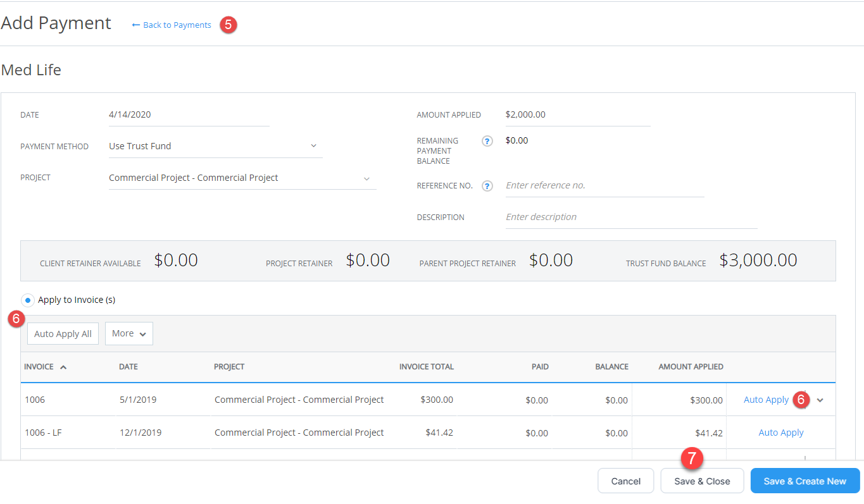This screenshot has width=864, height=504.
Task: Auto Apply on invoice 1006 - LF row
Action: (x=781, y=433)
